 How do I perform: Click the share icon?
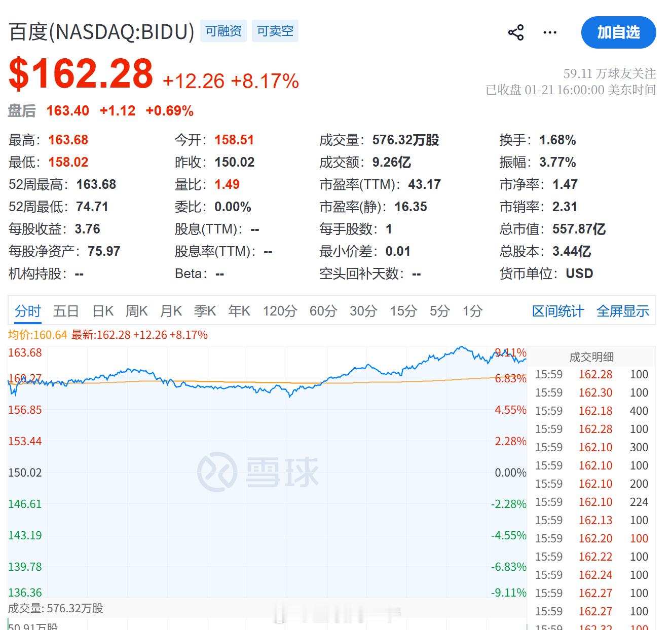[516, 33]
